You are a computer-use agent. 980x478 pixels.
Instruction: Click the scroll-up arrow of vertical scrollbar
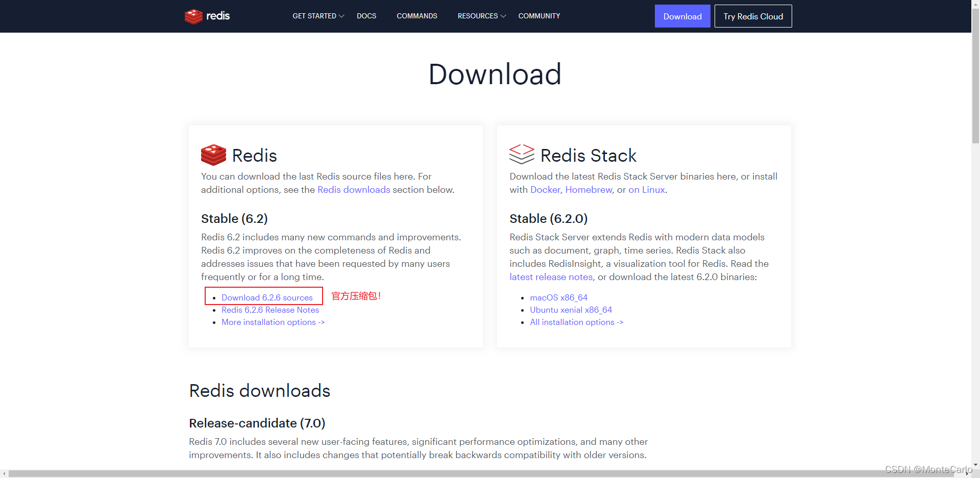pyautogui.click(x=975, y=4)
